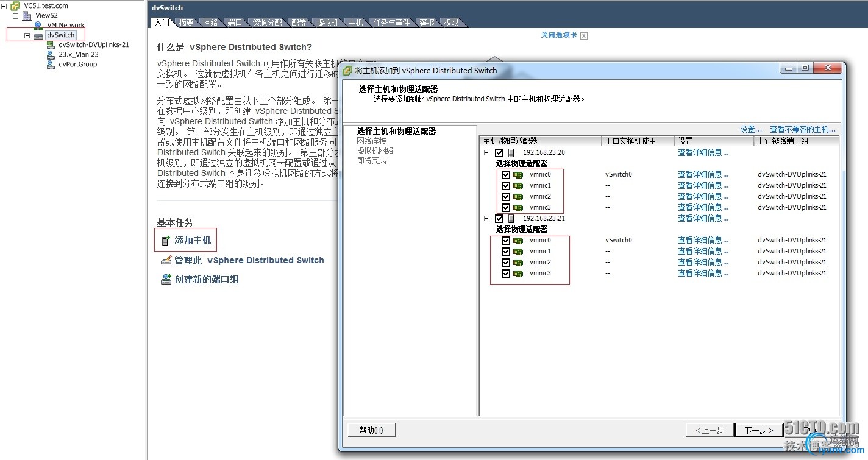Click the 管理此 vSphere Distributed Switch icon
The width and height of the screenshot is (868, 460).
[166, 260]
